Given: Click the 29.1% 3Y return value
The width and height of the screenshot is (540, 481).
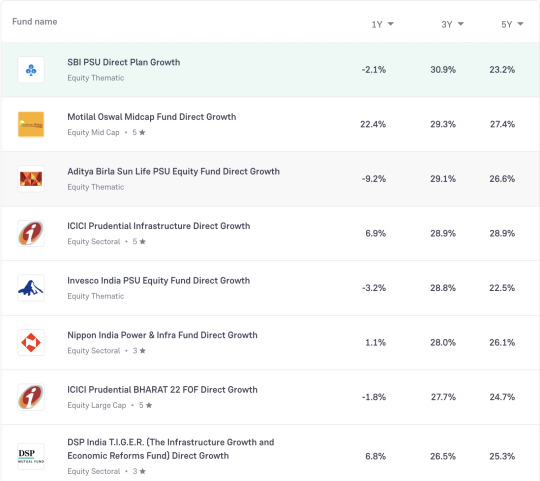Looking at the screenshot, I should [x=443, y=179].
